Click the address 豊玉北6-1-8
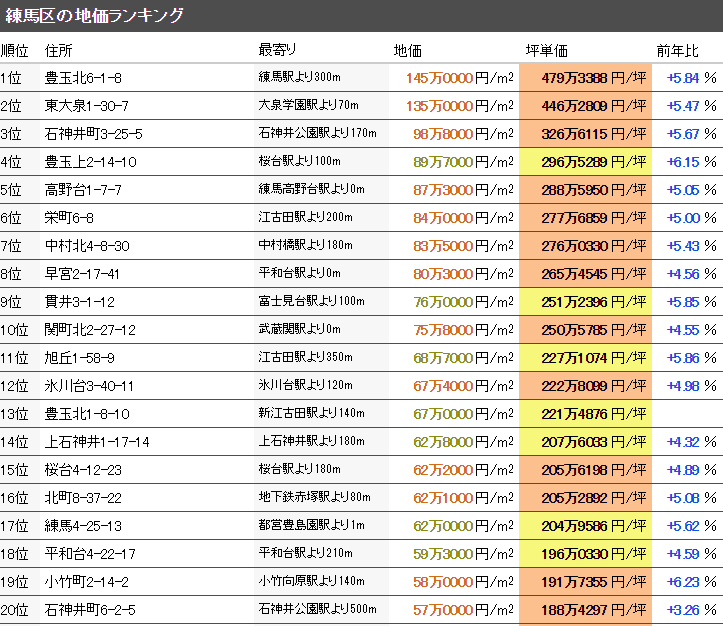 coord(84,78)
